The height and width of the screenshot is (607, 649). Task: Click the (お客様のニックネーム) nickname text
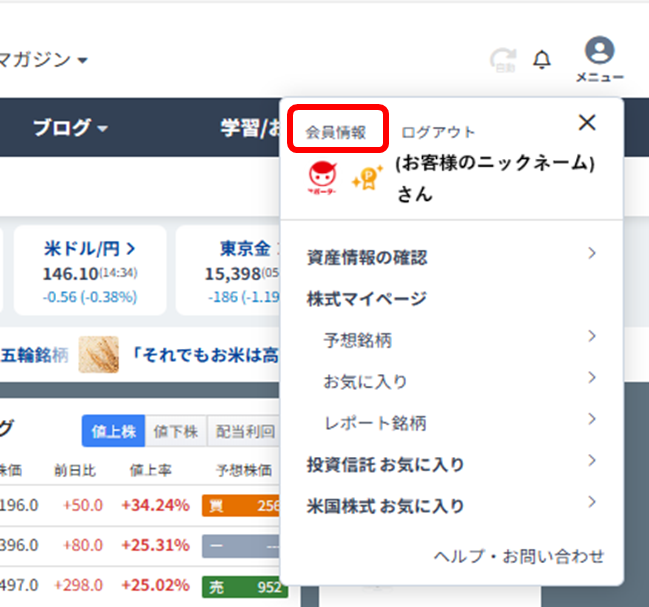495,163
